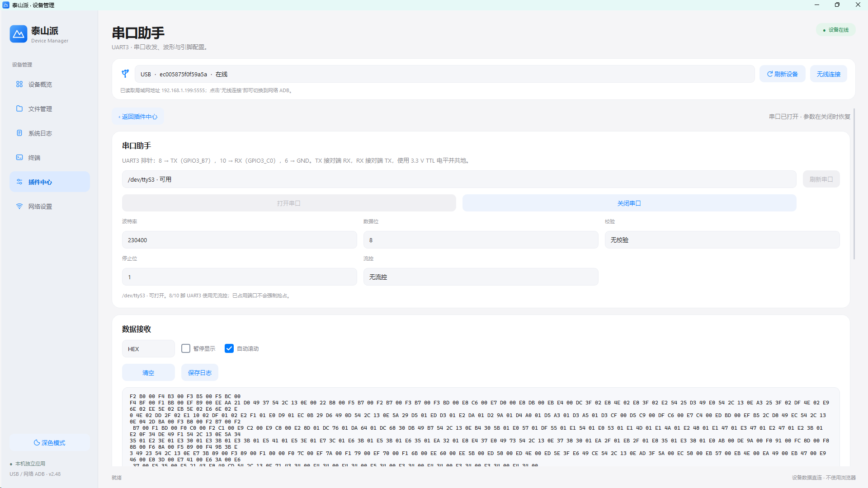Viewport: 868px width, 488px height.
Task: Click 清空 to clear received data
Action: (x=148, y=373)
